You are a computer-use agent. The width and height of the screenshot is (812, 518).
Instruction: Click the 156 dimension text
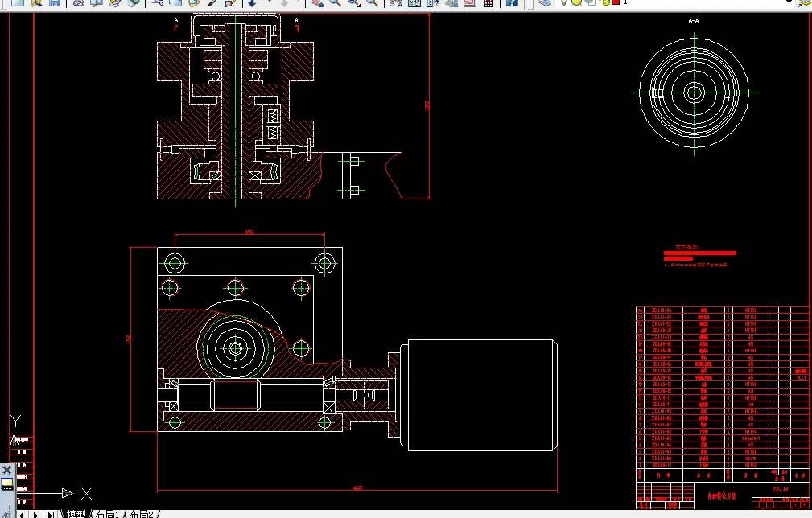point(249,232)
